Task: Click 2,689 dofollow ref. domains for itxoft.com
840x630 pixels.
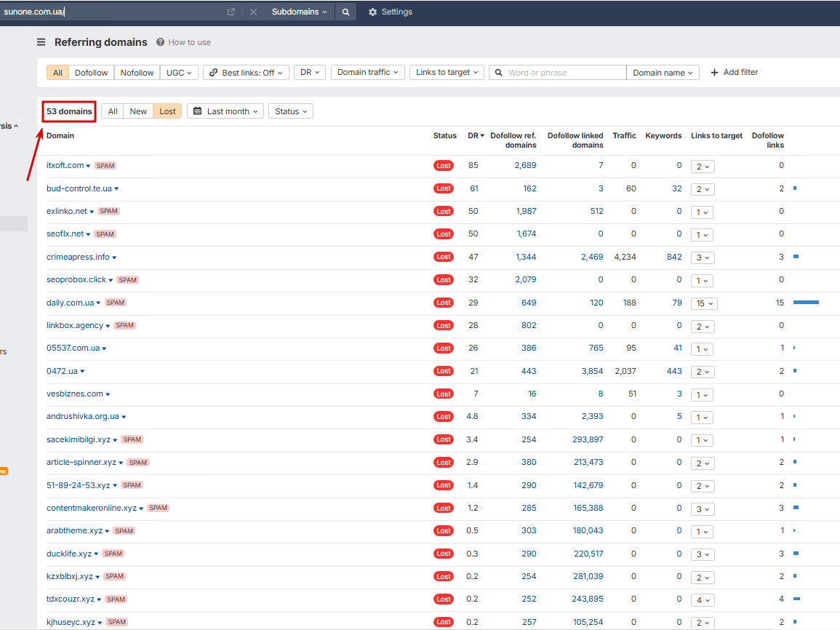Action: (525, 166)
